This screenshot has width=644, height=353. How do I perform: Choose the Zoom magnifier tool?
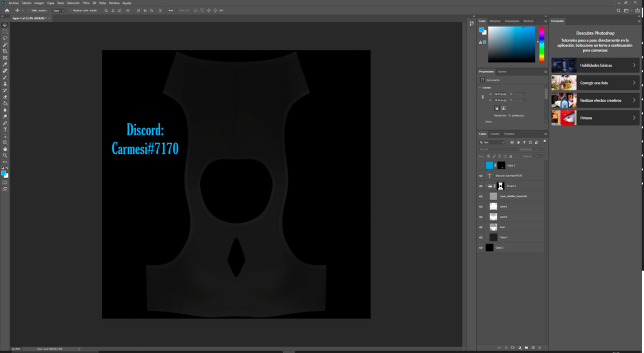[x=5, y=156]
